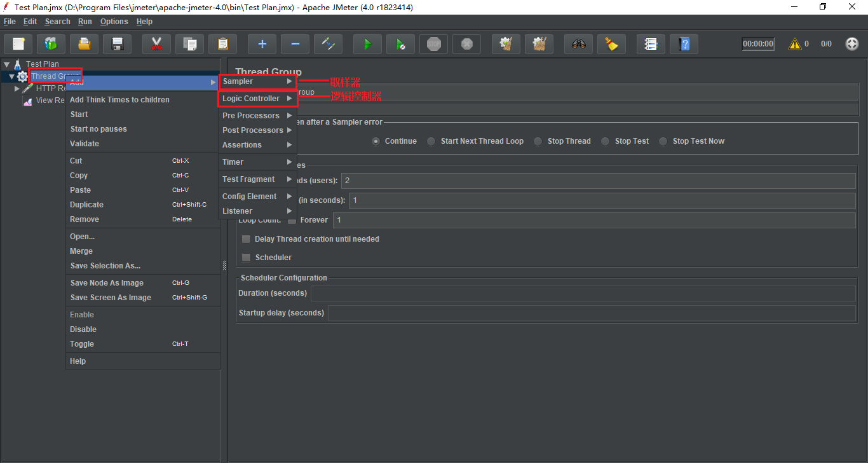
Task: Select Stop Test Now radio button
Action: (x=663, y=141)
